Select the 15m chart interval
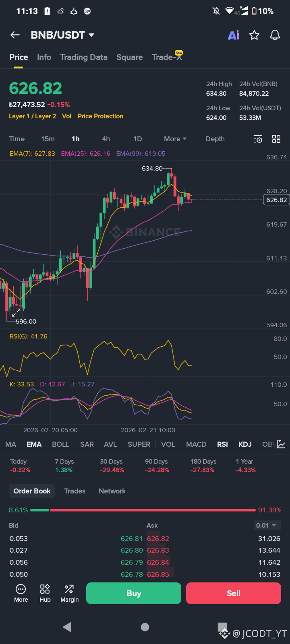 [48, 139]
